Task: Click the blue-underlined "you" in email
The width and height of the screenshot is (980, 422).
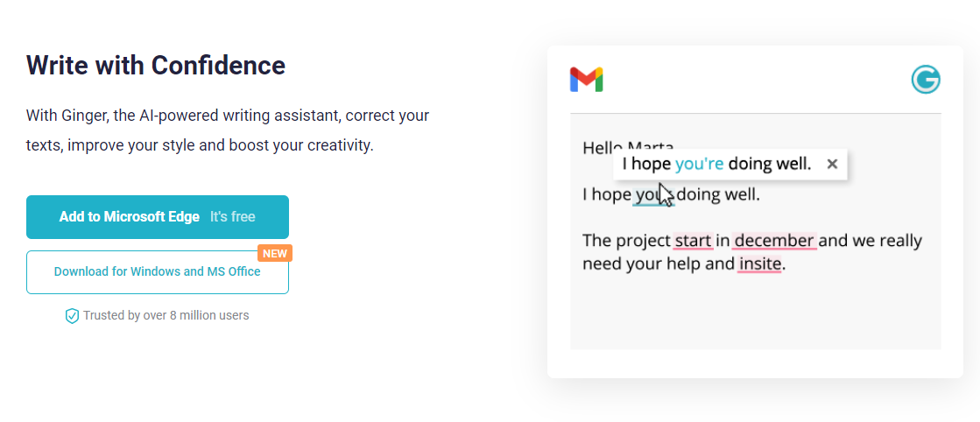Action: [x=646, y=194]
